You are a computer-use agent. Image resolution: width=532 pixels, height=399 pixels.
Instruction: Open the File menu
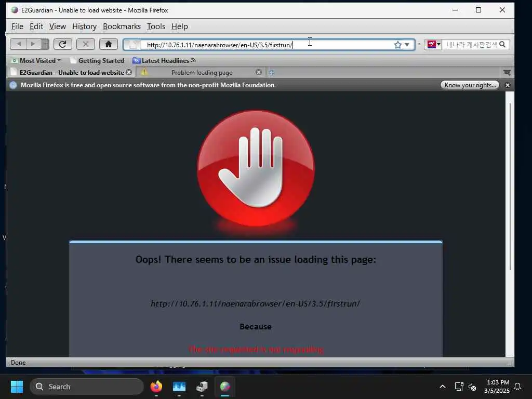[17, 26]
